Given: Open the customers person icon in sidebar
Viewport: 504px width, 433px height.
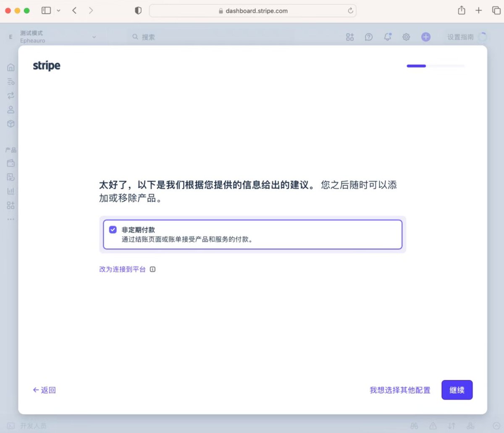Looking at the screenshot, I should click(x=11, y=110).
